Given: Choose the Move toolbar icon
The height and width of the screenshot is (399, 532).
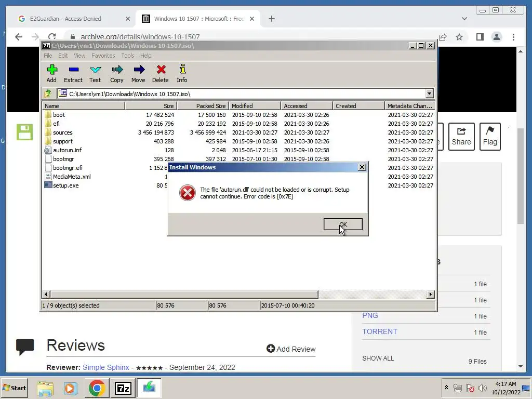Looking at the screenshot, I should tap(138, 74).
